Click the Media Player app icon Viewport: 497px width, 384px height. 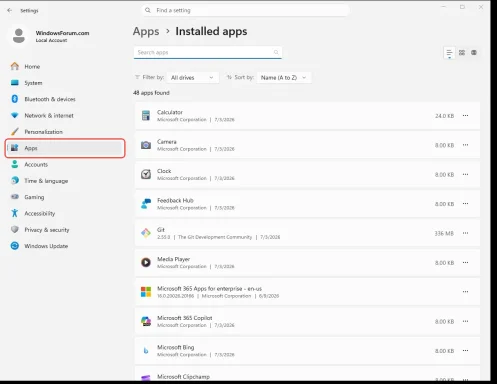coord(146,263)
